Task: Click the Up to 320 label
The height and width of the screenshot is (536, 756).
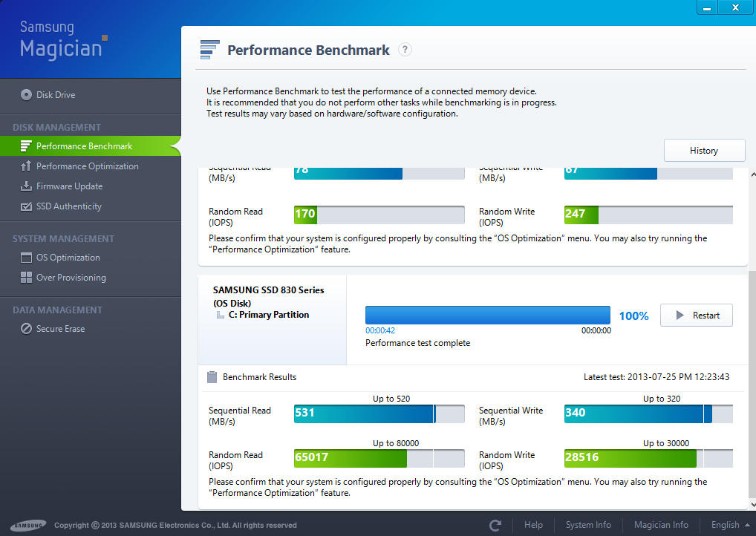Action: (x=662, y=399)
